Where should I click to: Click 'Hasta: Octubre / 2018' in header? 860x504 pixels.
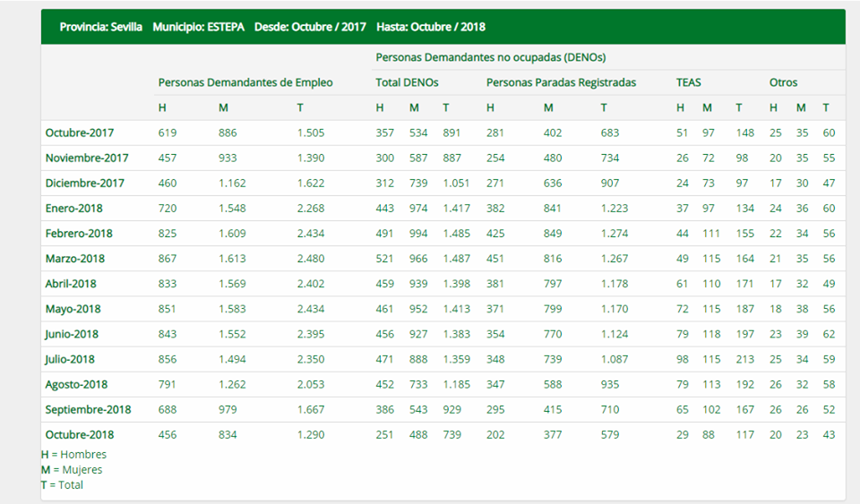point(431,27)
